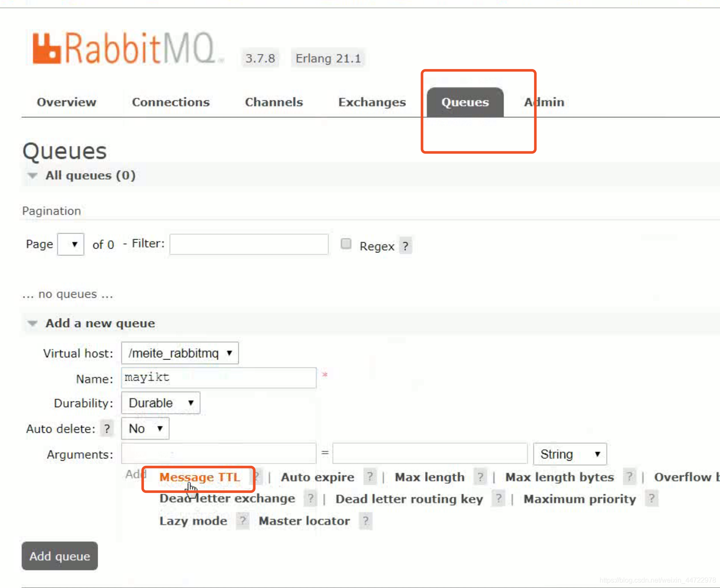Open the argument type String dropdown
Viewport: 720px width, 588px height.
pyautogui.click(x=570, y=454)
